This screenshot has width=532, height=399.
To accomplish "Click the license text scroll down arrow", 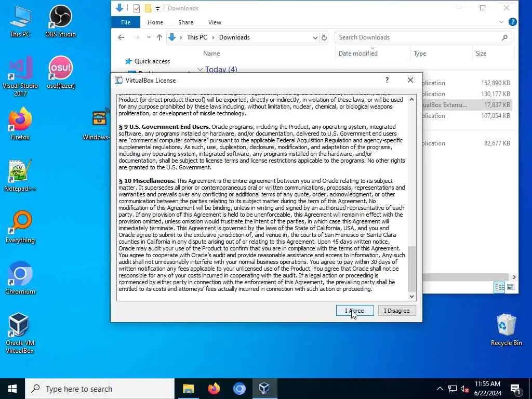I will click(x=411, y=296).
